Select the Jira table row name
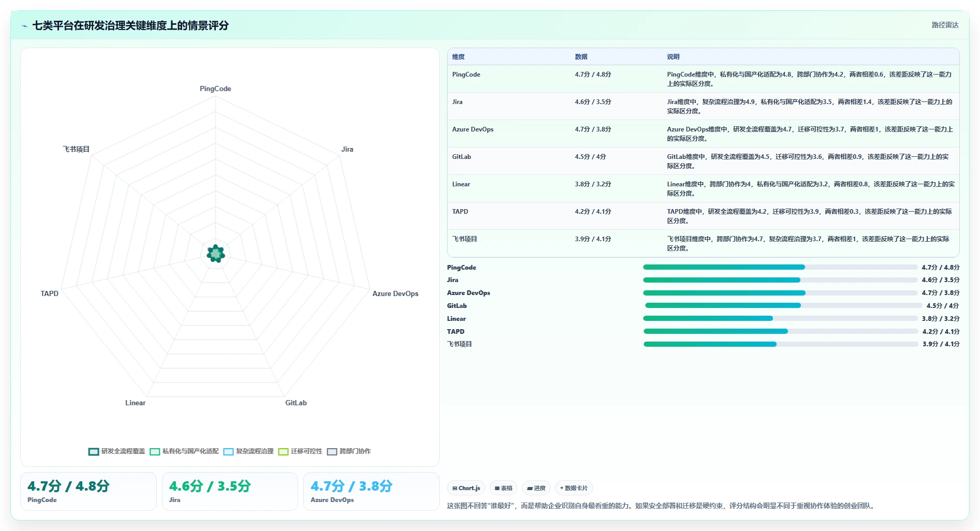The height and width of the screenshot is (531, 980). 457,102
